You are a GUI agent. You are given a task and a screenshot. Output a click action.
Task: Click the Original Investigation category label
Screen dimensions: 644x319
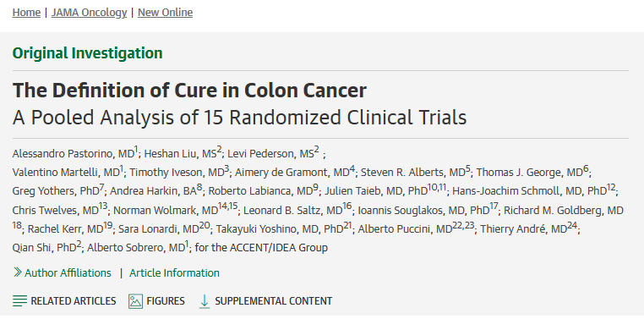click(88, 53)
